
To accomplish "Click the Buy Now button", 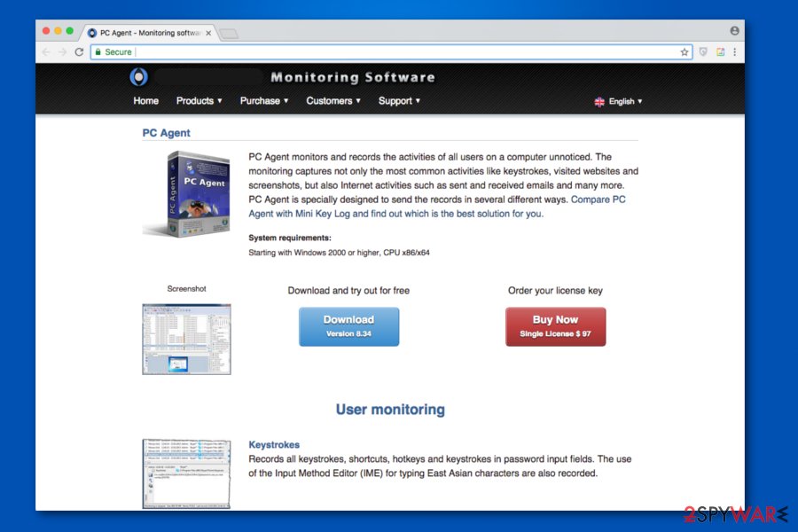I will tap(555, 326).
